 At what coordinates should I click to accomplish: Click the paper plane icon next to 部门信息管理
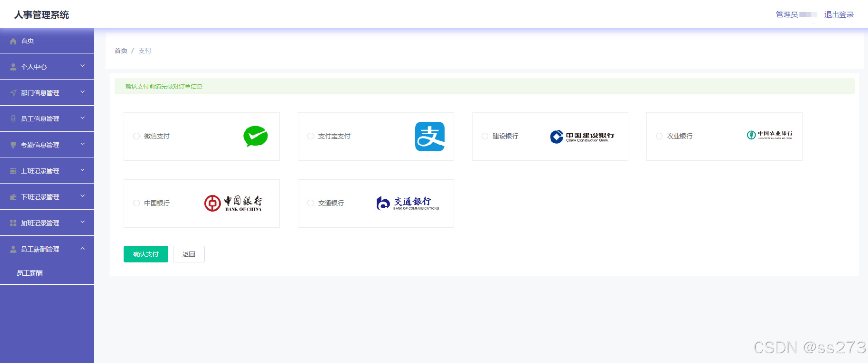13,93
